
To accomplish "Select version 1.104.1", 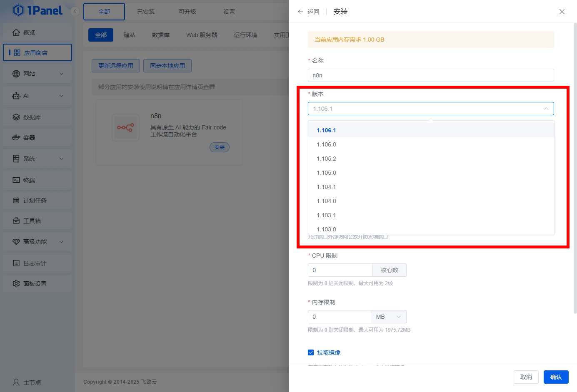I will click(x=431, y=187).
